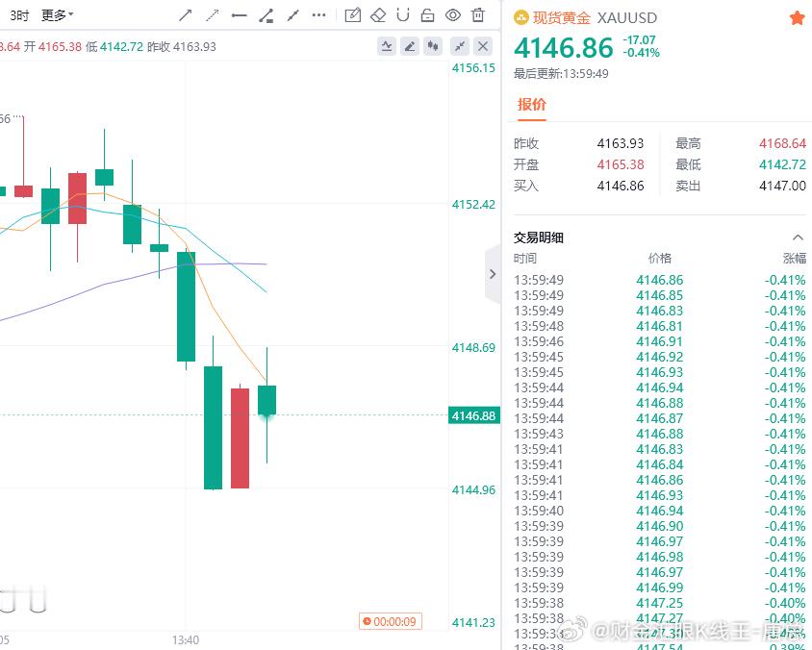This screenshot has height=650, width=812.
Task: Expand the side panel arrow on chart edge
Action: (493, 274)
